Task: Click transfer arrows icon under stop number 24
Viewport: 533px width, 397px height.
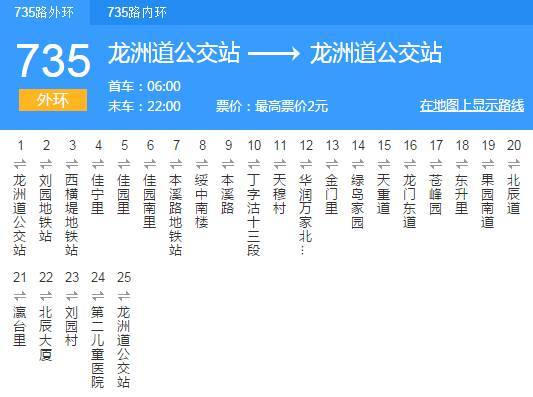Action: [98, 296]
